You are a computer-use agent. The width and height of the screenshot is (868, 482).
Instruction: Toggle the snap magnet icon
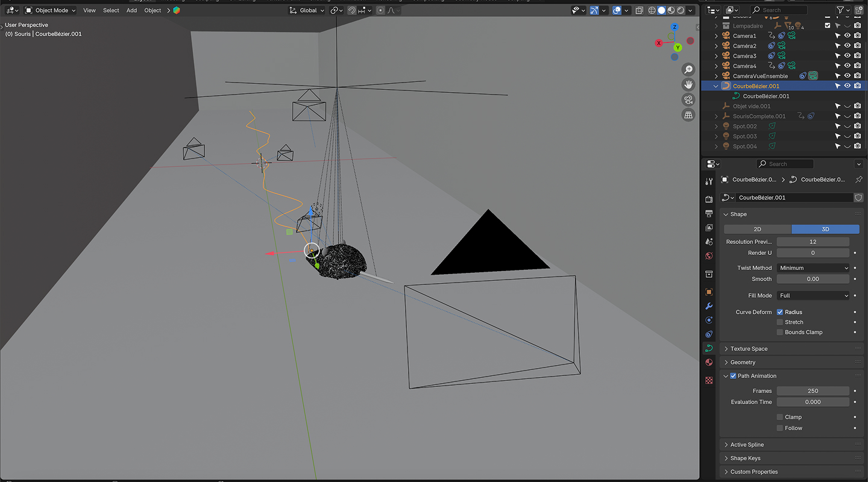coord(351,10)
